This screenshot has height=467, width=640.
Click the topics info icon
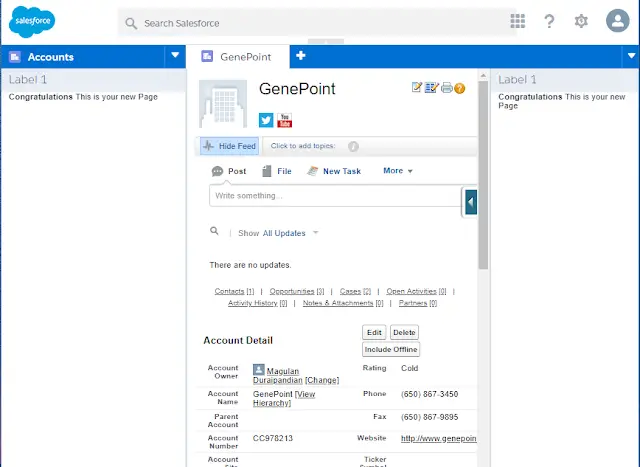(x=353, y=146)
